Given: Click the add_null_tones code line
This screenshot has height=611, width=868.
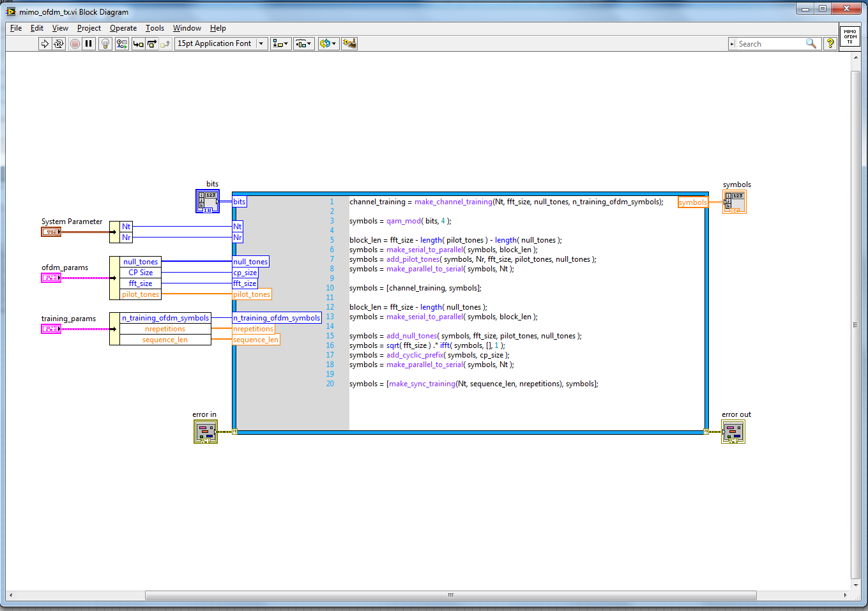Looking at the screenshot, I should tap(466, 336).
